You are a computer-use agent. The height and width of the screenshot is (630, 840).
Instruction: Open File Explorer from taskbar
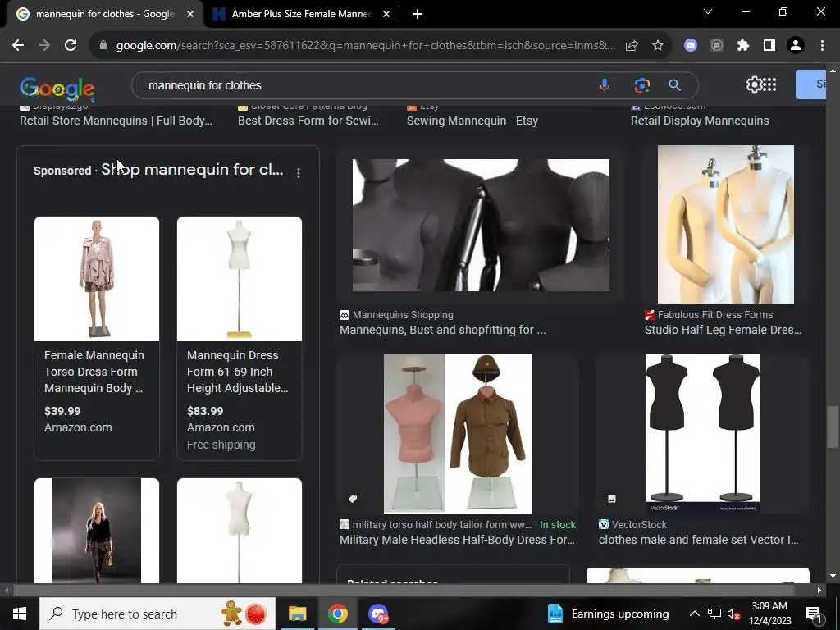coord(297,614)
